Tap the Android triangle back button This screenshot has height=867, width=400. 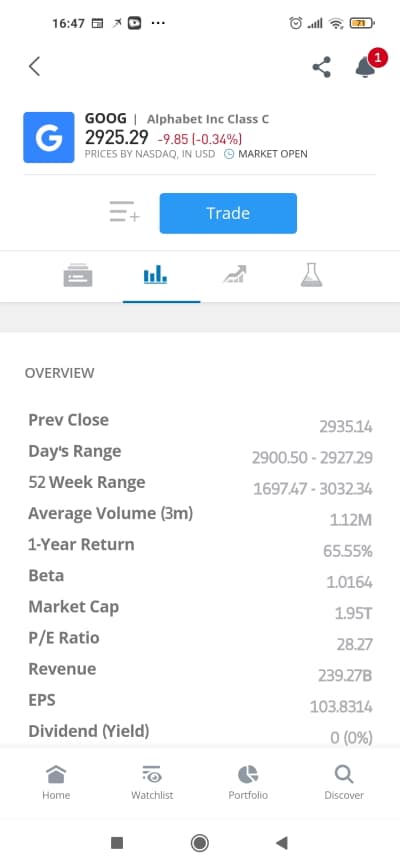pos(282,843)
